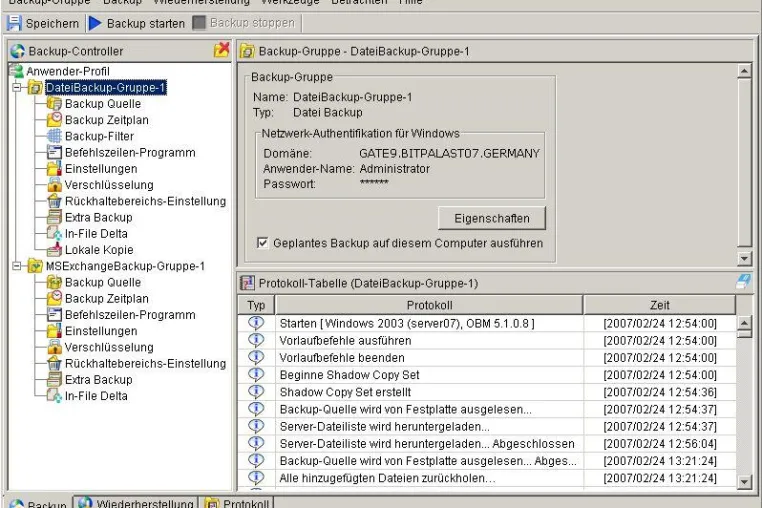This screenshot has height=508, width=762.
Task: Switch to Wiederherstellung bottom tab
Action: (x=136, y=502)
